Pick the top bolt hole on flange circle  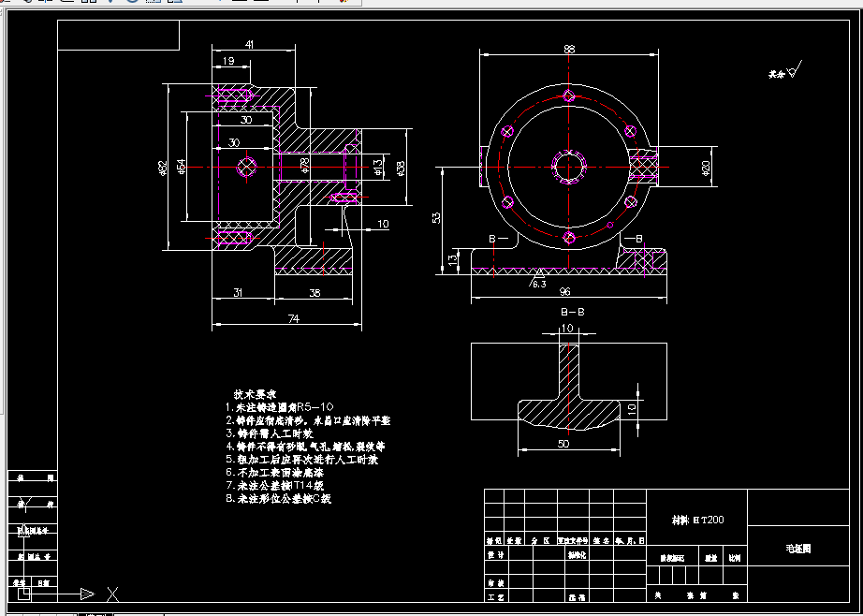click(569, 95)
